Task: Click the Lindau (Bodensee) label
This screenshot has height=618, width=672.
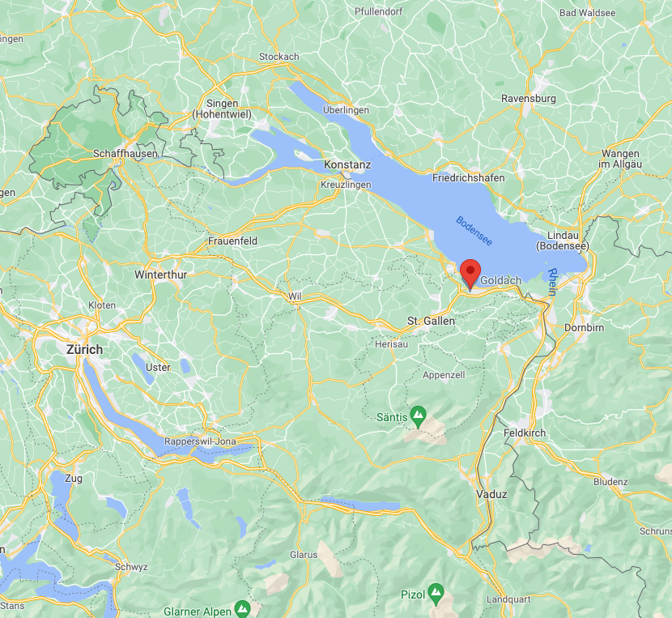Action: coord(563,241)
